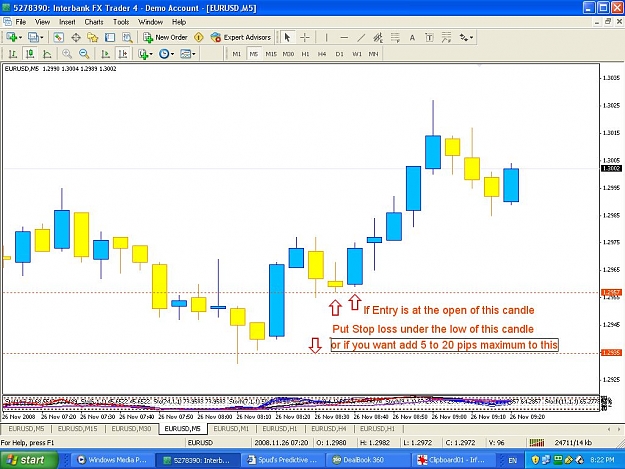Open the Terminal panel icon
Viewport: 625px width, 469px height.
[110, 37]
